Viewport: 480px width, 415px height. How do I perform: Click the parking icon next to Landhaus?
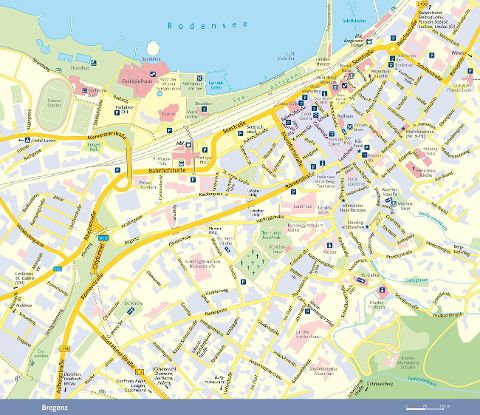pyautogui.click(x=293, y=191)
